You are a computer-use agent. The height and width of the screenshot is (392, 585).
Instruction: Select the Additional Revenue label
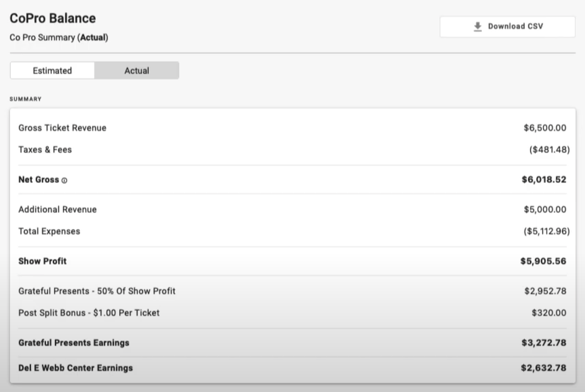pyautogui.click(x=58, y=209)
